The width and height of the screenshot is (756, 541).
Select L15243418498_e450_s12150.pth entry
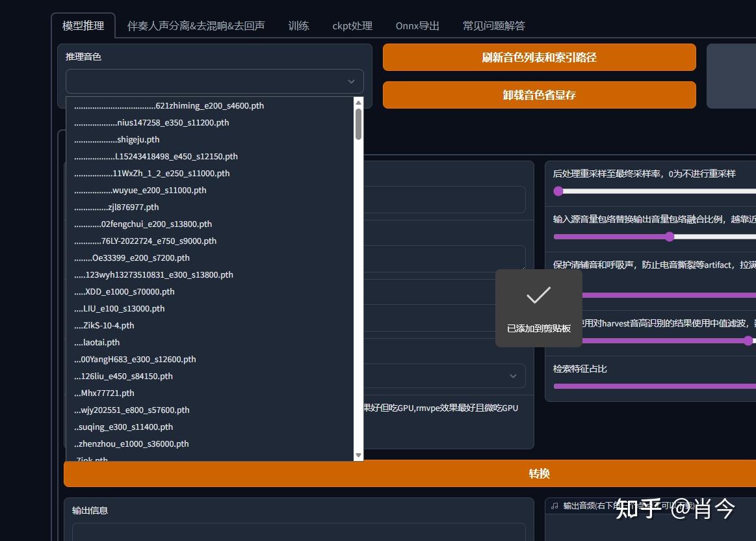[210, 156]
